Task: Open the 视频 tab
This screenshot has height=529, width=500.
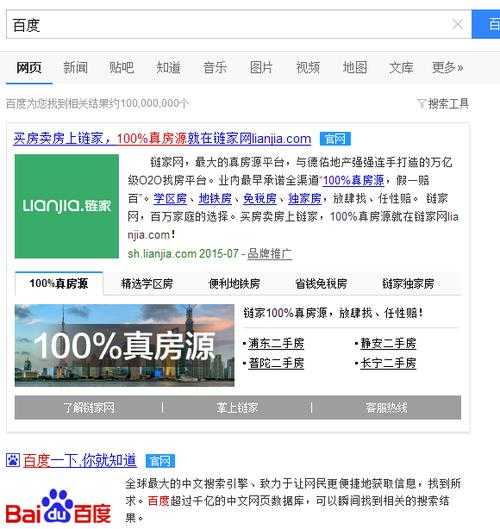Action: [x=308, y=68]
